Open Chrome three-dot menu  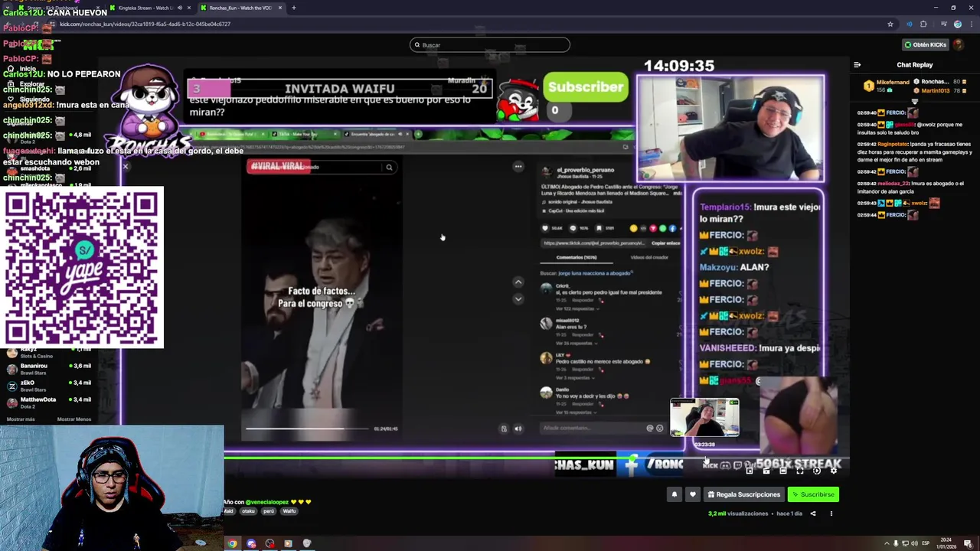[972, 24]
